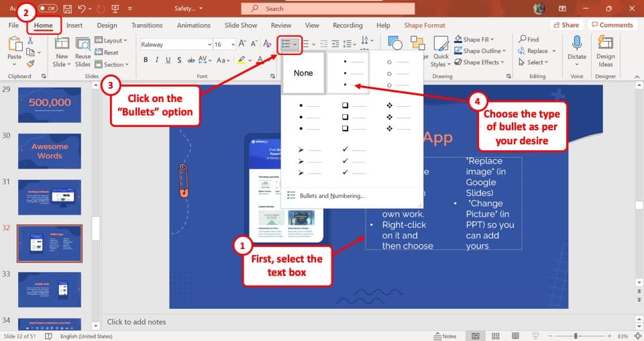This screenshot has width=644, height=341.
Task: Click the Format Painter brush icon
Action: click(30, 64)
